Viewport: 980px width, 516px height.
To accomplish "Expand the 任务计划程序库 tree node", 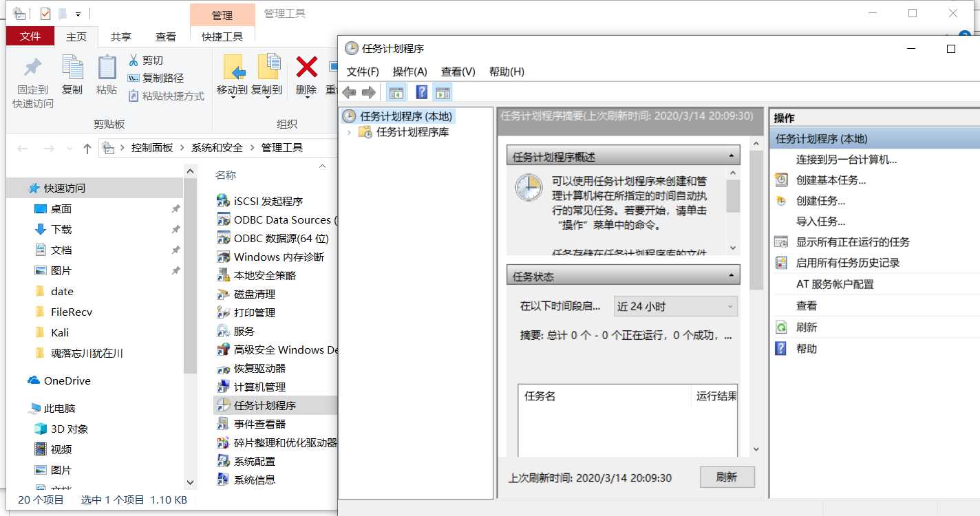I will coord(350,132).
